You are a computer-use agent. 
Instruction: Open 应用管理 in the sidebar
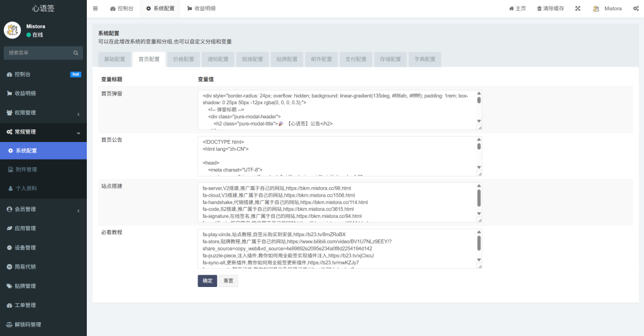[x=43, y=228]
